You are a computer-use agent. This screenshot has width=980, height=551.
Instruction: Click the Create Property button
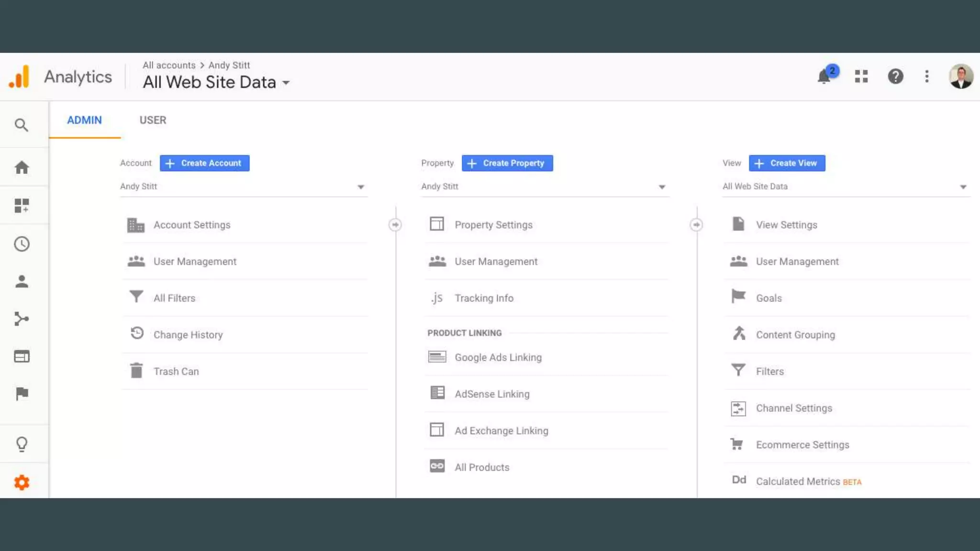507,163
